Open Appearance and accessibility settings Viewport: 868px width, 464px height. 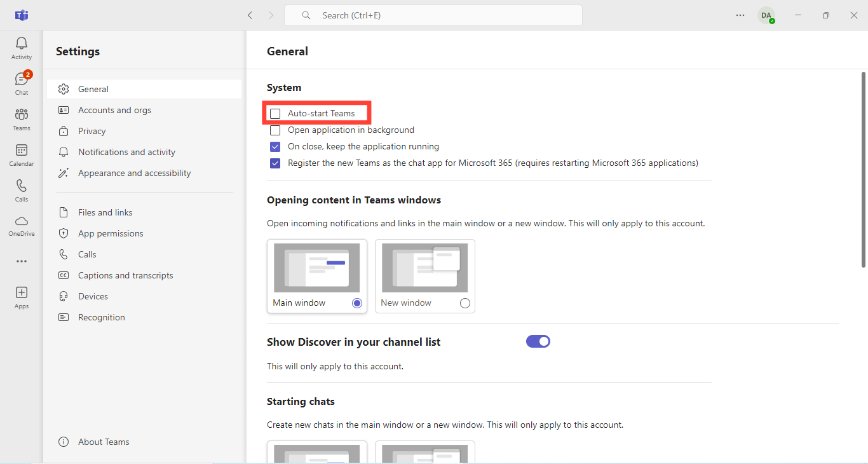[144, 173]
